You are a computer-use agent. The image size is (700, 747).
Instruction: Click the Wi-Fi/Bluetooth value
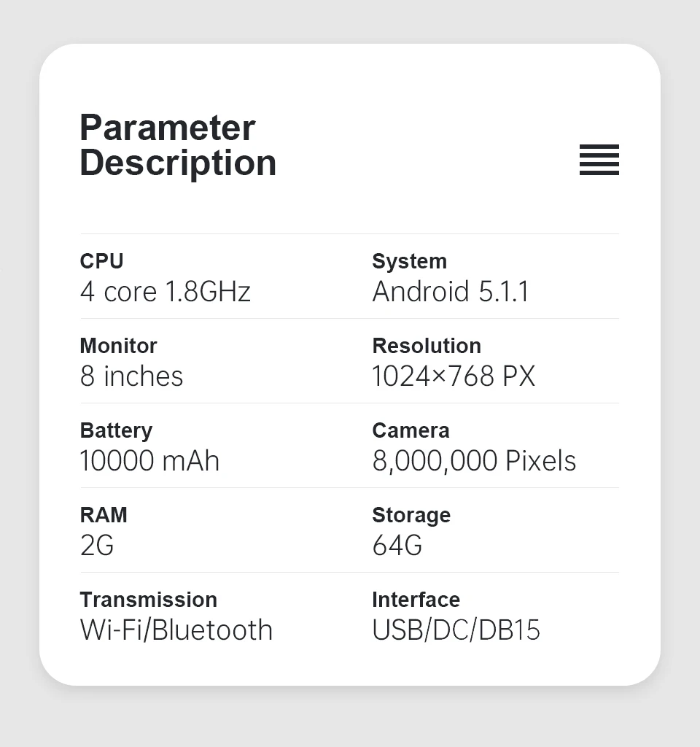[176, 630]
